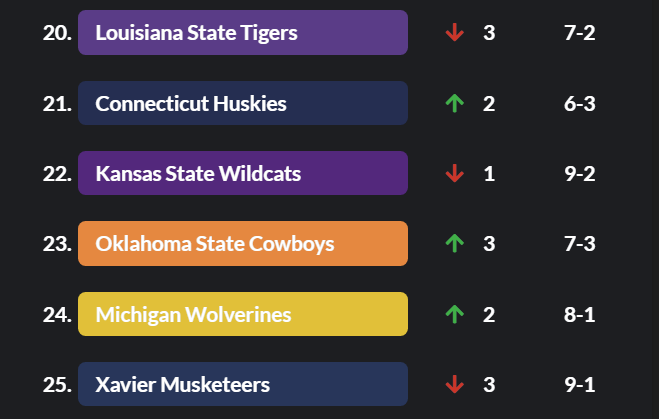Click the 9-2 record for Kansas State
The height and width of the screenshot is (419, 659).
tap(580, 174)
